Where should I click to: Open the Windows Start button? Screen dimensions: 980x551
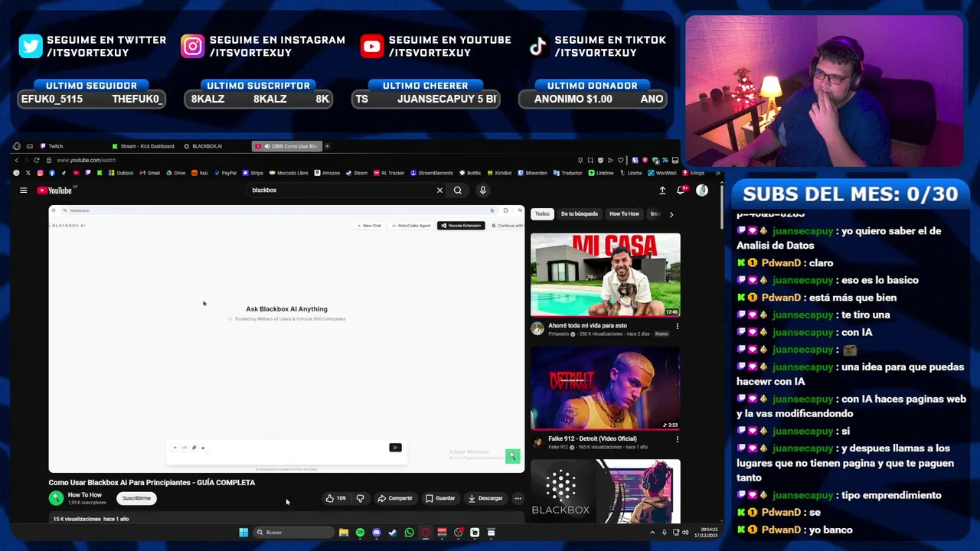[243, 533]
